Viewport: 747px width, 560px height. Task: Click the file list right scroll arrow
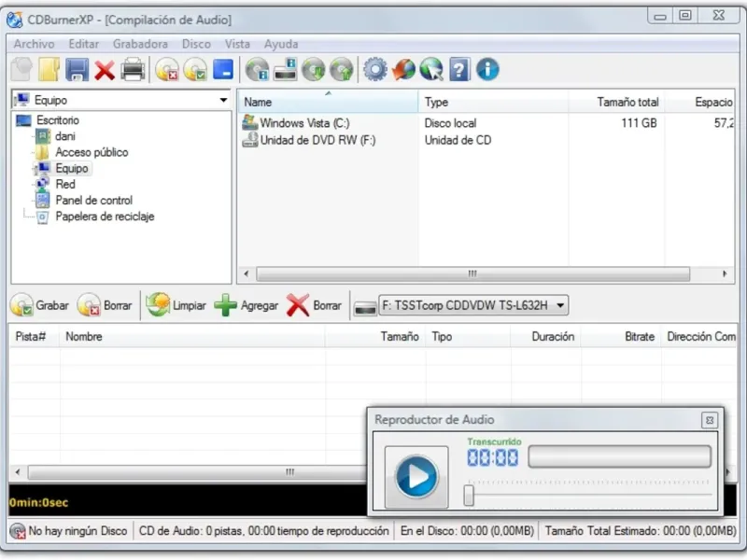pyautogui.click(x=725, y=273)
